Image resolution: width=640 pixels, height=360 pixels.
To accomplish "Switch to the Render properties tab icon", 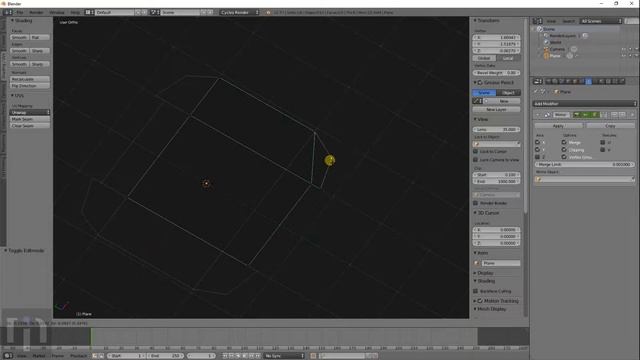I will pyautogui.click(x=549, y=81).
